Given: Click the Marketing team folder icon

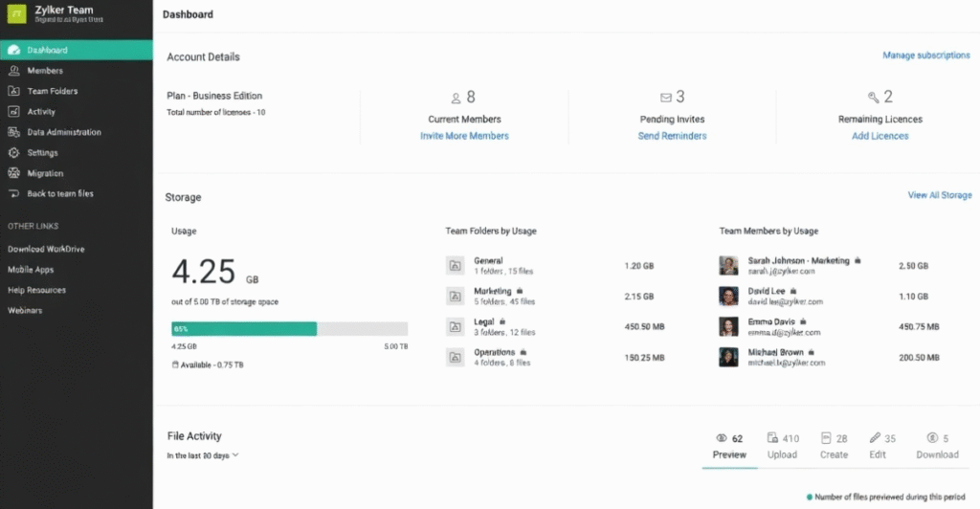Looking at the screenshot, I should tap(455, 296).
